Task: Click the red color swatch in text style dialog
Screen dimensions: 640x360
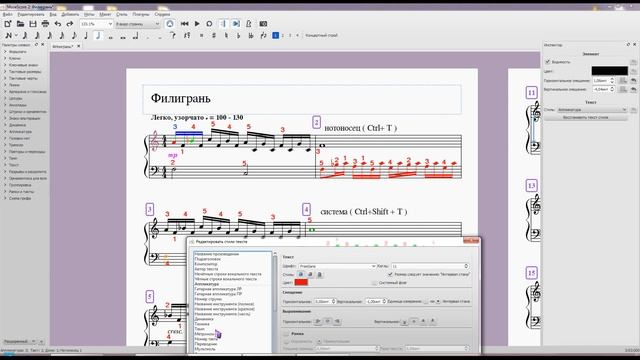Action: tap(301, 282)
